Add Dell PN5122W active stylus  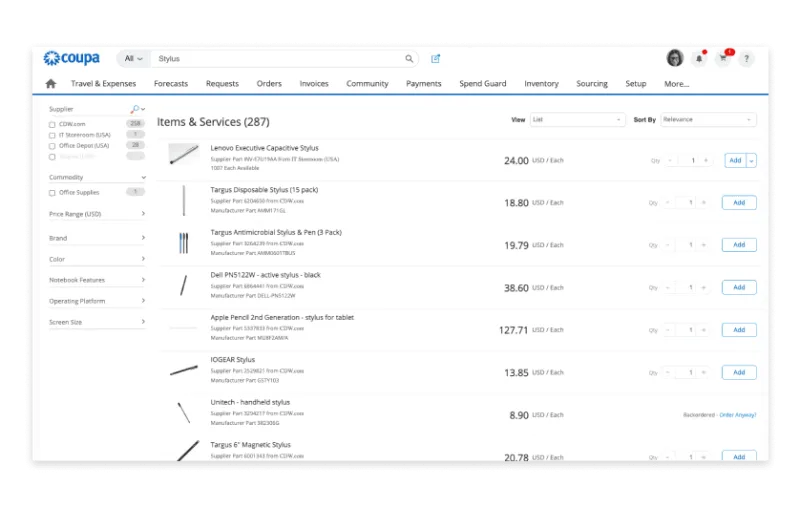(739, 287)
